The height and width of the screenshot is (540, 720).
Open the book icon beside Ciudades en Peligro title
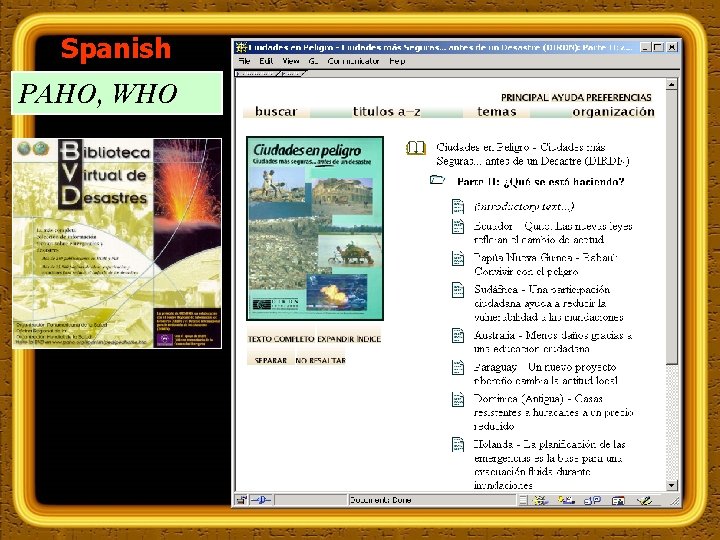point(415,148)
